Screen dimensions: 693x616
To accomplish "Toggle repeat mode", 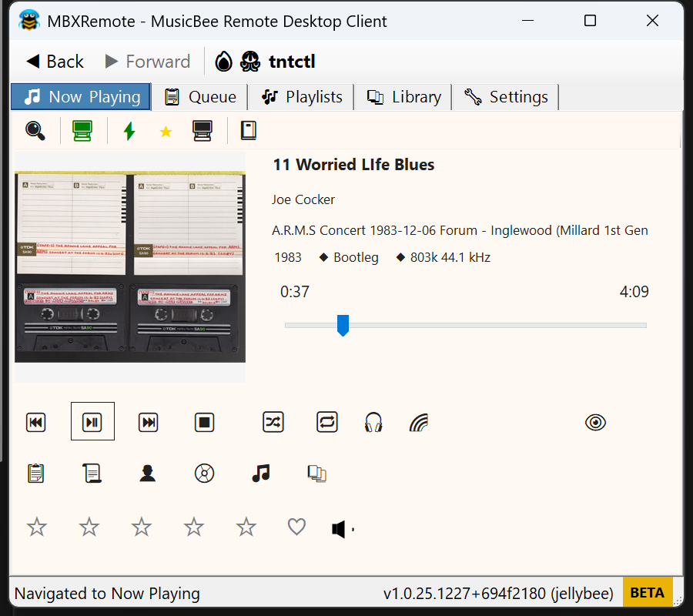I will 327,422.
